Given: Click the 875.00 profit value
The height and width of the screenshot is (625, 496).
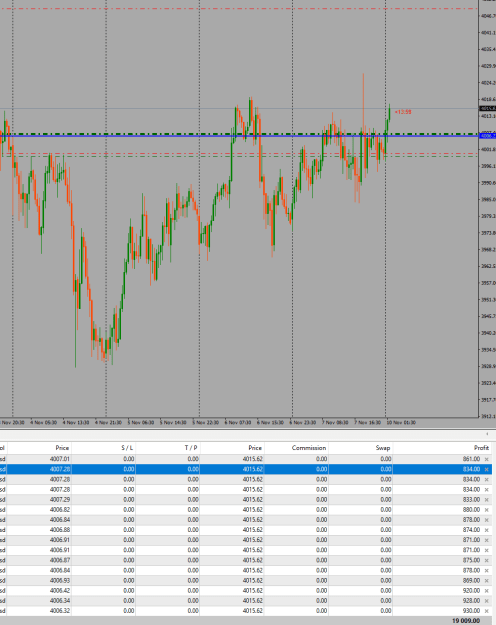Looking at the screenshot, I should pyautogui.click(x=471, y=560).
